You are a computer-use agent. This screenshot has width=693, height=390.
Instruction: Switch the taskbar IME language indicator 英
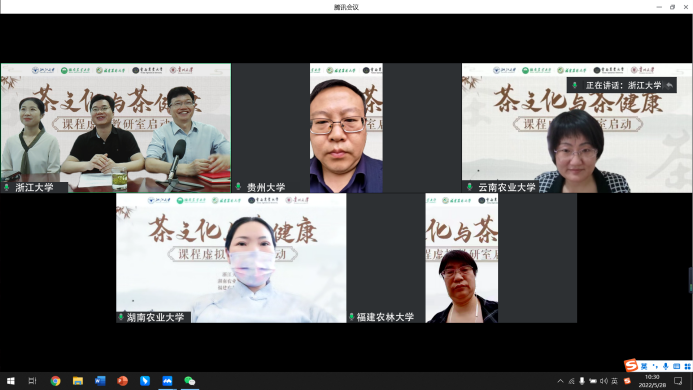614,381
